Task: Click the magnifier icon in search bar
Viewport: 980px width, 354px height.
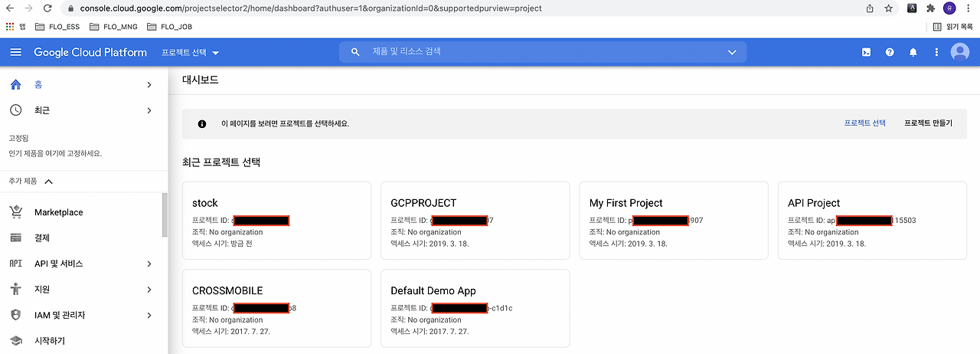Action: click(x=355, y=52)
